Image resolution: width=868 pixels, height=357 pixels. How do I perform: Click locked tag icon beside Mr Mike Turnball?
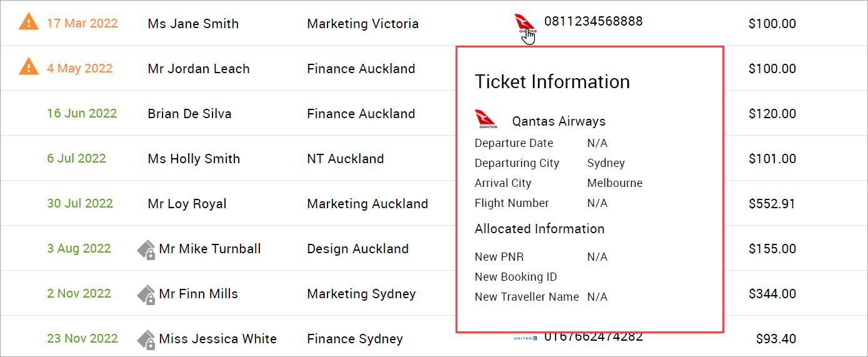pos(146,249)
